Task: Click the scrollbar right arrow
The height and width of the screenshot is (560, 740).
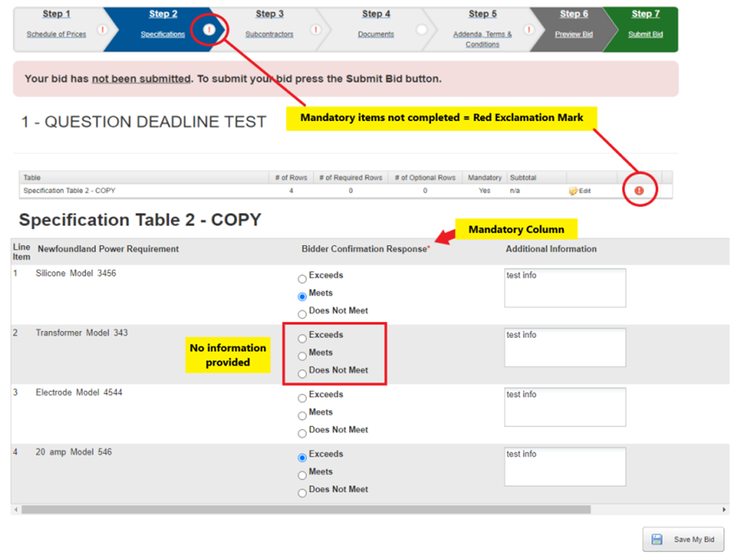Action: click(724, 509)
